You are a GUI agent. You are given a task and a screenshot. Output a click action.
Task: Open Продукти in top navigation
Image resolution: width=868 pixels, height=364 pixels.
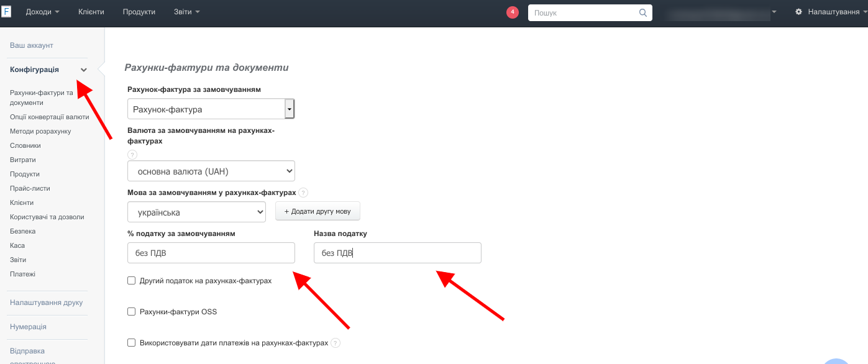pyautogui.click(x=139, y=12)
